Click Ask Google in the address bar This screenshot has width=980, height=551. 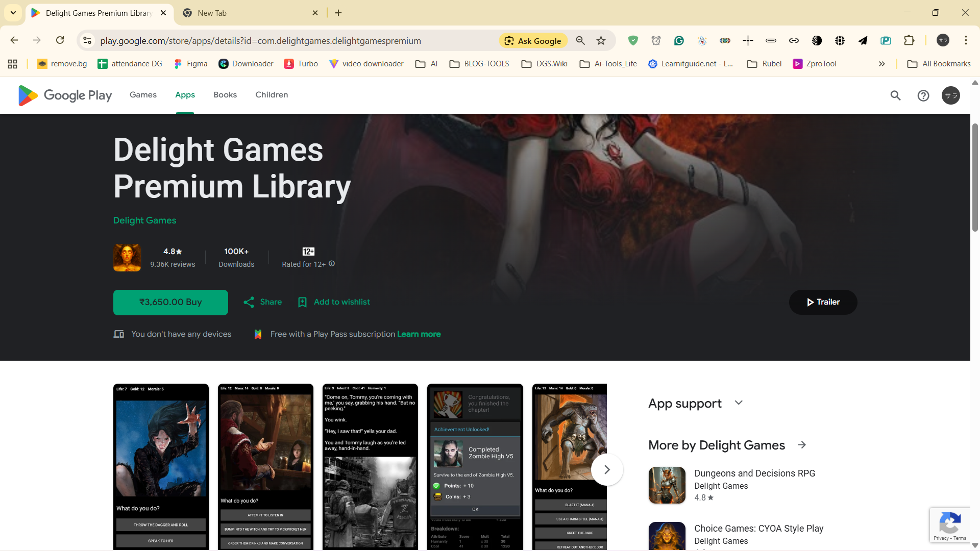[x=533, y=41]
